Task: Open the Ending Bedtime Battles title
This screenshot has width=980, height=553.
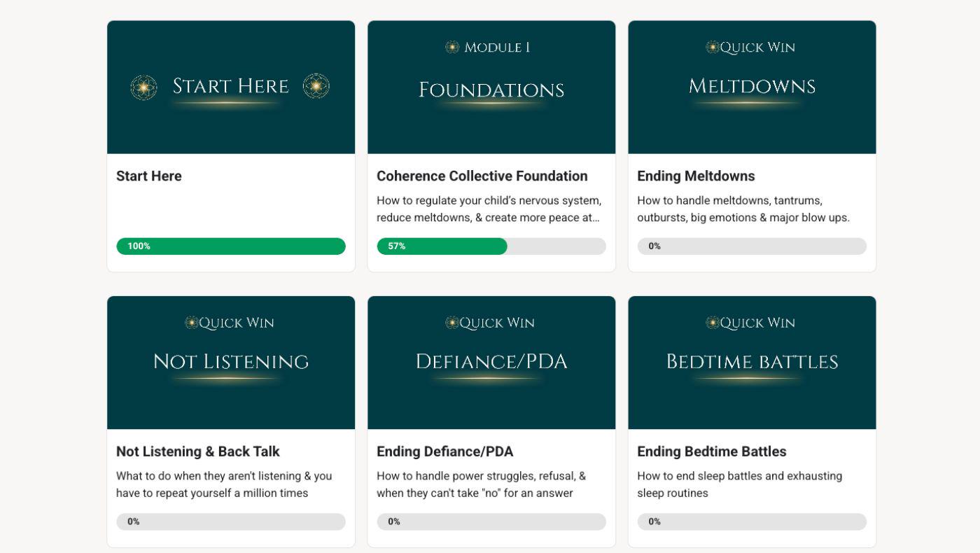Action: (712, 451)
